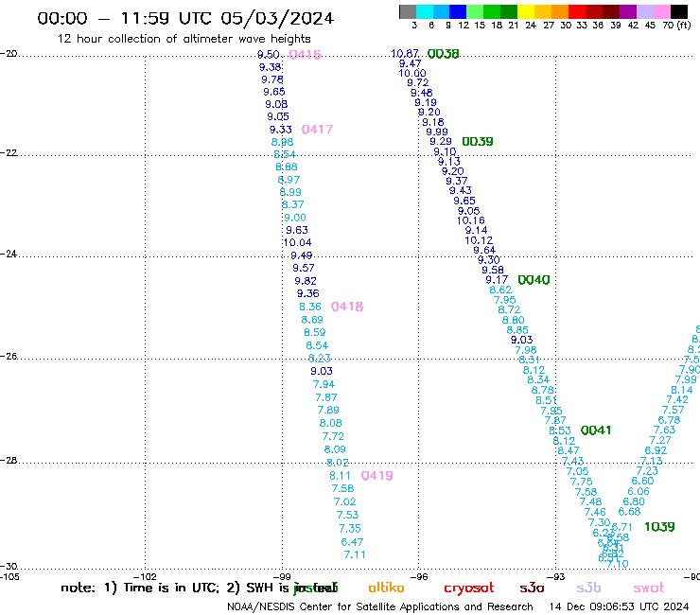
Task: Click the pink pass label 0416
Action: point(305,55)
